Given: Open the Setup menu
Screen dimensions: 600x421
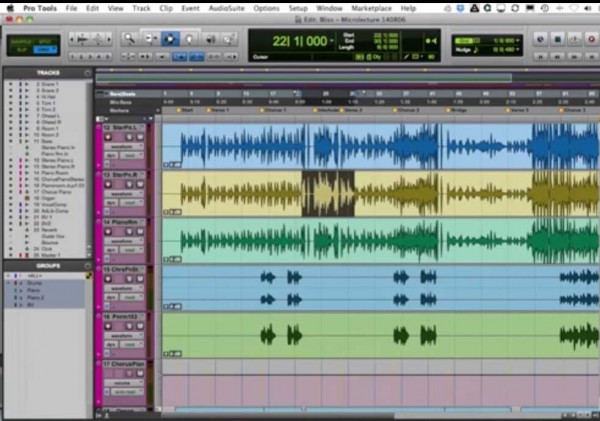Looking at the screenshot, I should point(298,8).
